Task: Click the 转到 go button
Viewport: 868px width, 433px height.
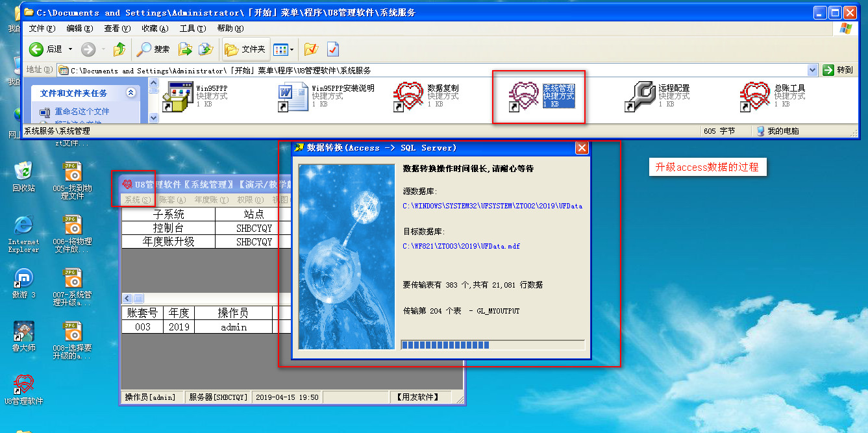Action: click(x=838, y=70)
